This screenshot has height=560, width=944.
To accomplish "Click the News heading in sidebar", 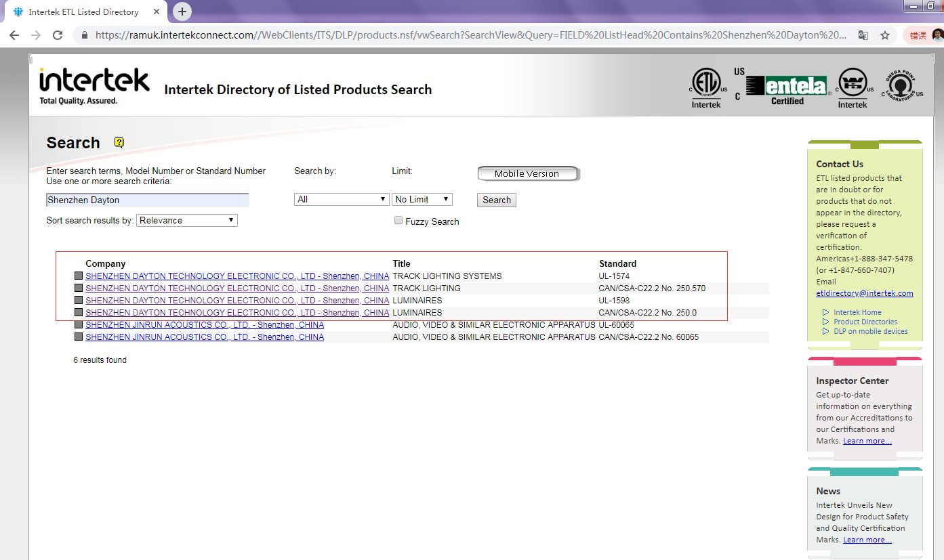I will pos(828,491).
